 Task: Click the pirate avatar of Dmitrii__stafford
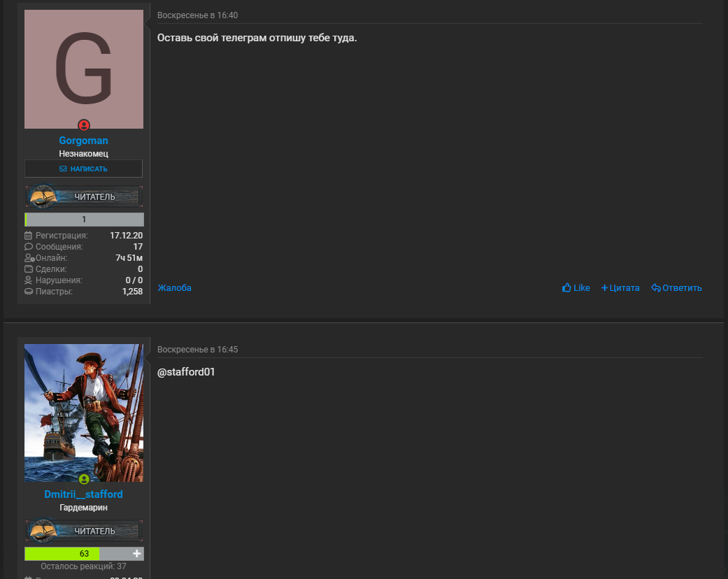pyautogui.click(x=84, y=413)
